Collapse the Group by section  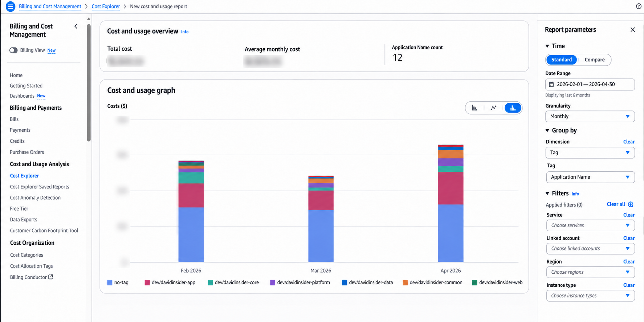547,130
